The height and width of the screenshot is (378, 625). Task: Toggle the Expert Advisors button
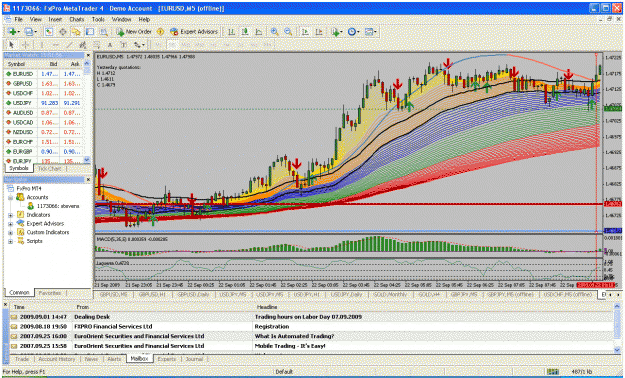point(194,32)
